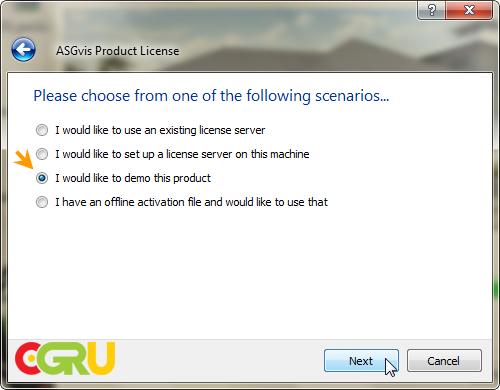Click the green G of CGRU logo

[x=50, y=358]
